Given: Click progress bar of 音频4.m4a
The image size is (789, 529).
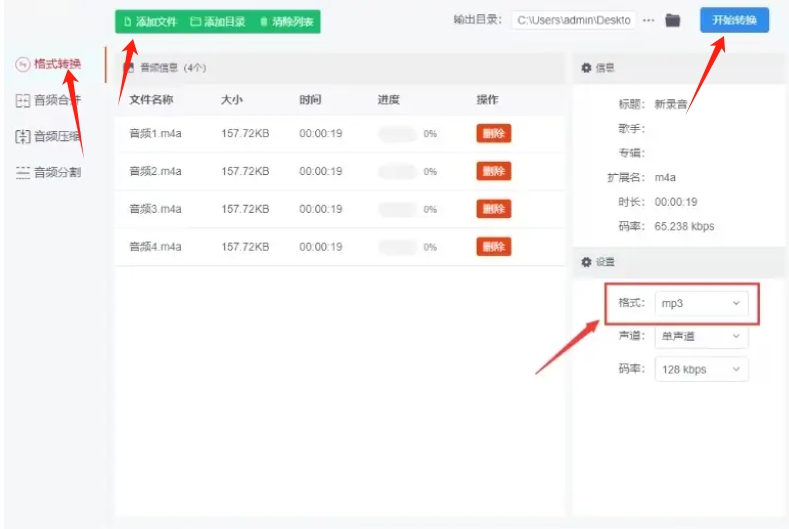Looking at the screenshot, I should (x=398, y=247).
